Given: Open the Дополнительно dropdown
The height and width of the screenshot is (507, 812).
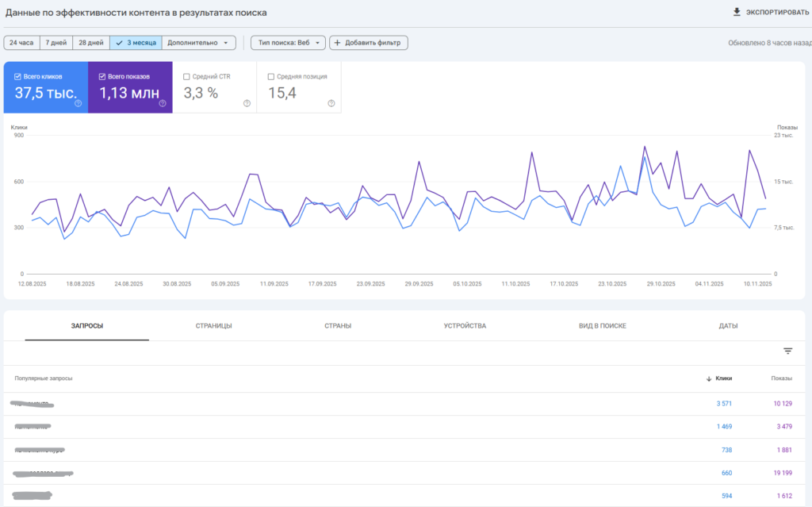Looking at the screenshot, I should pos(197,42).
